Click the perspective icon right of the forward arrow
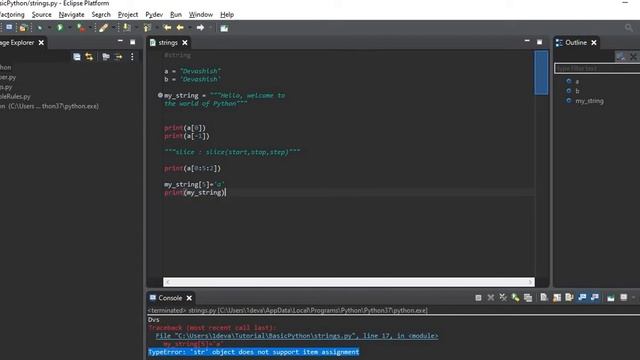The height and width of the screenshot is (360, 640). point(224,28)
